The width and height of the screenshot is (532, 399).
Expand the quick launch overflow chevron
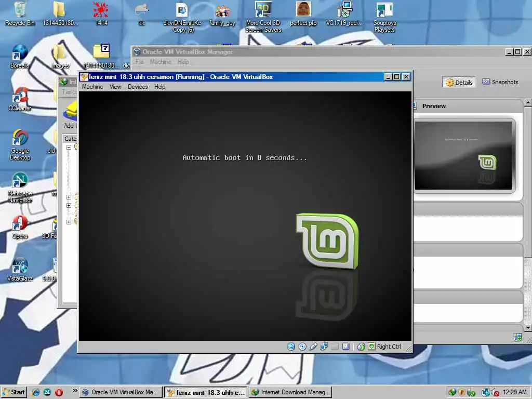coord(75,391)
